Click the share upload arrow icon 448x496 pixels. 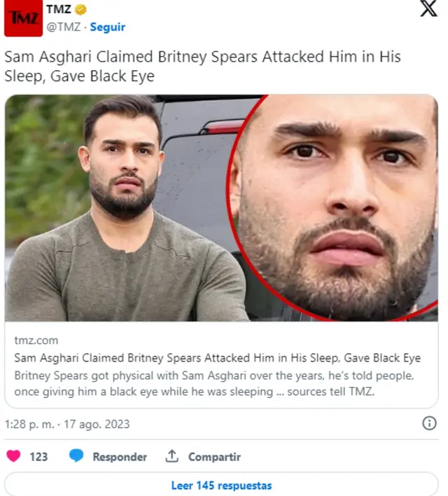171,456
